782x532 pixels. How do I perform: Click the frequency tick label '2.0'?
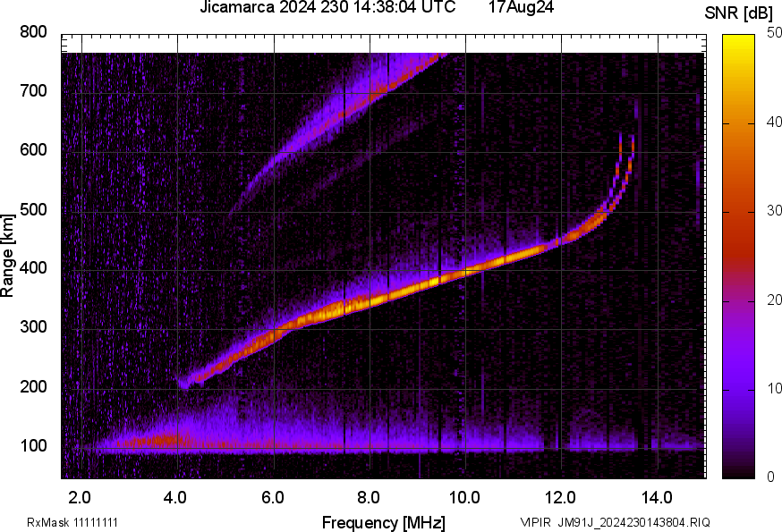coord(80,497)
